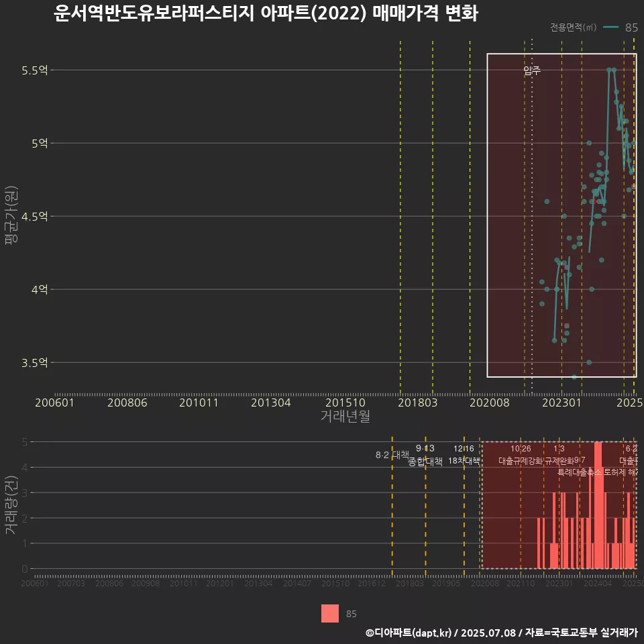Viewport: 644px width, 644px height.
Task: Click 202301 tick on the price chart axis
Action: tap(562, 402)
